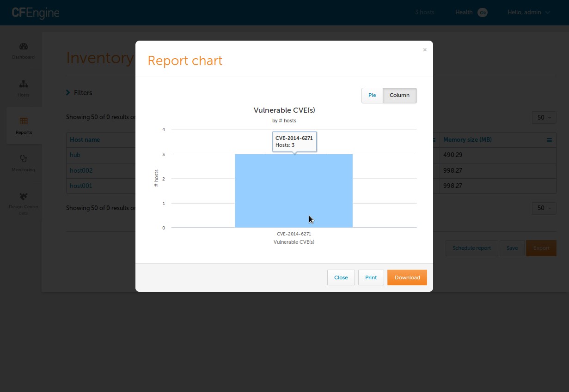This screenshot has height=392, width=569.
Task: Download the report chart
Action: [407, 277]
